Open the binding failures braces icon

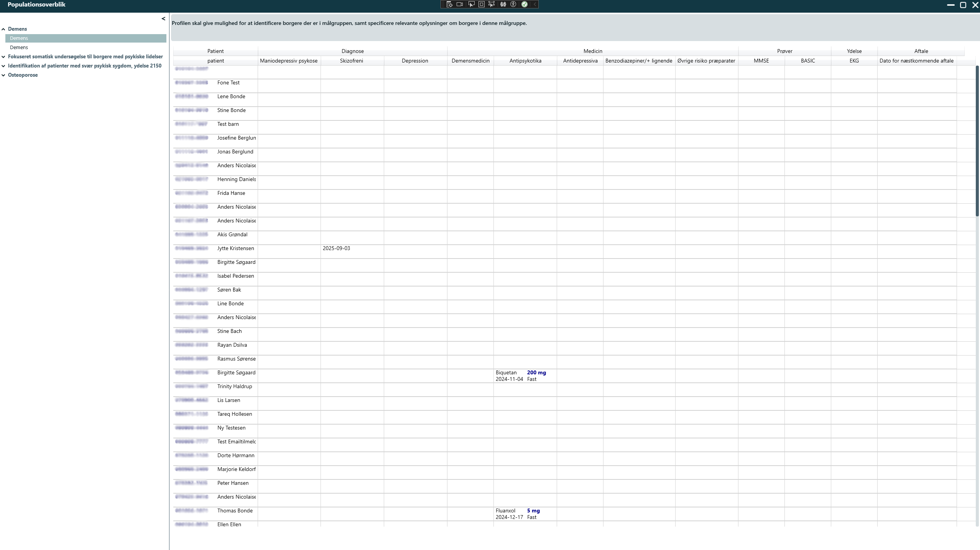coord(503,4)
